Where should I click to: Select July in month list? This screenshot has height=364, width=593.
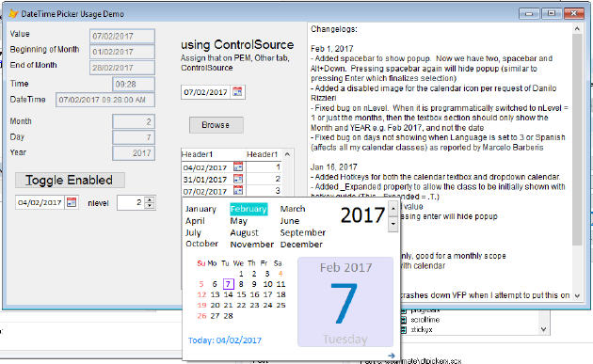(x=193, y=232)
